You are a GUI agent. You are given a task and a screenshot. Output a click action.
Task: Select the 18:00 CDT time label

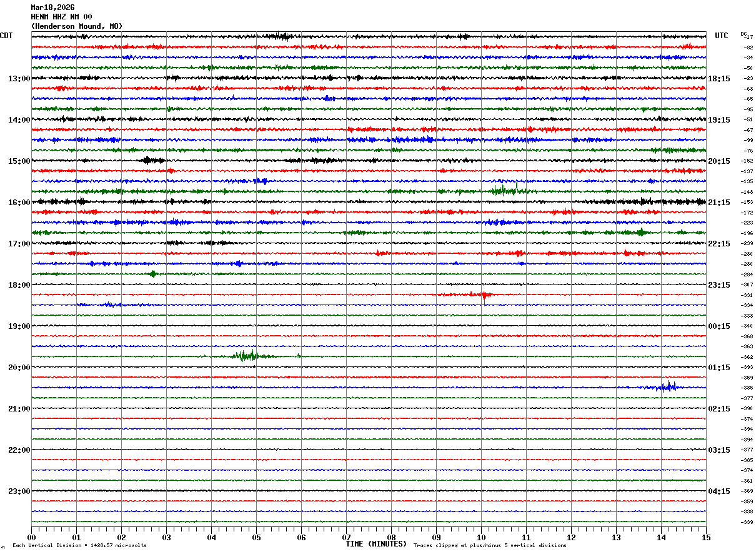pyautogui.click(x=19, y=285)
